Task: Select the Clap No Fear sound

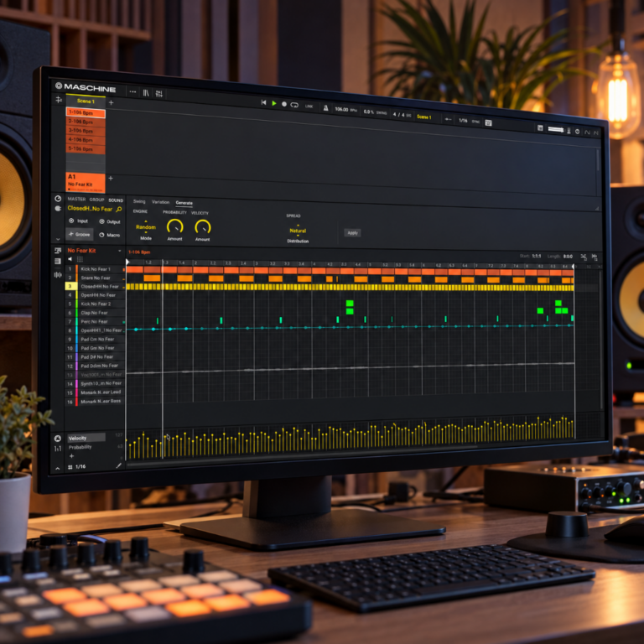Action: (95, 313)
